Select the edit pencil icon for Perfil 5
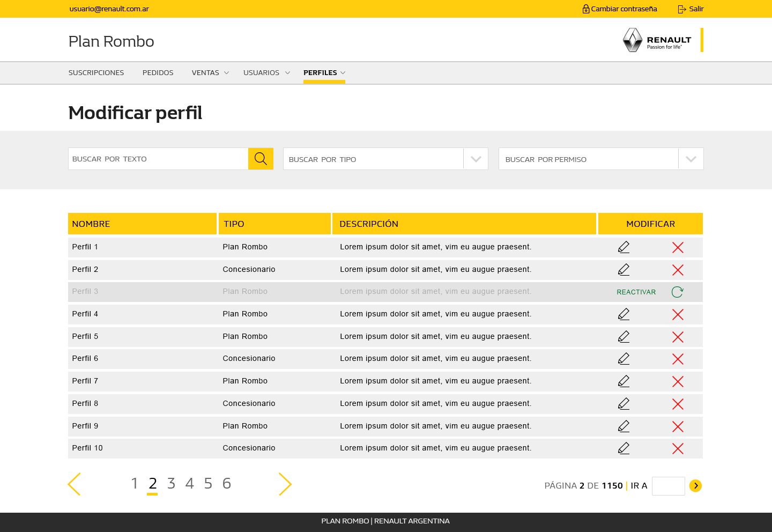 623,336
